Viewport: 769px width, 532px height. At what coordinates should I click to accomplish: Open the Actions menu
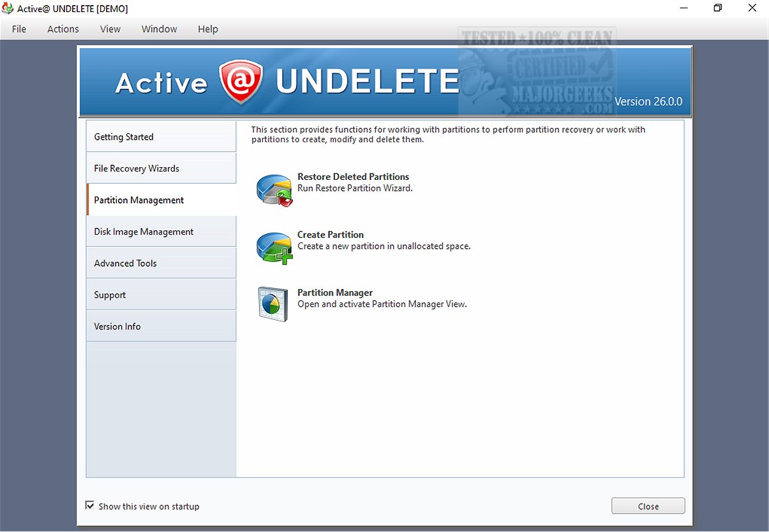(63, 29)
